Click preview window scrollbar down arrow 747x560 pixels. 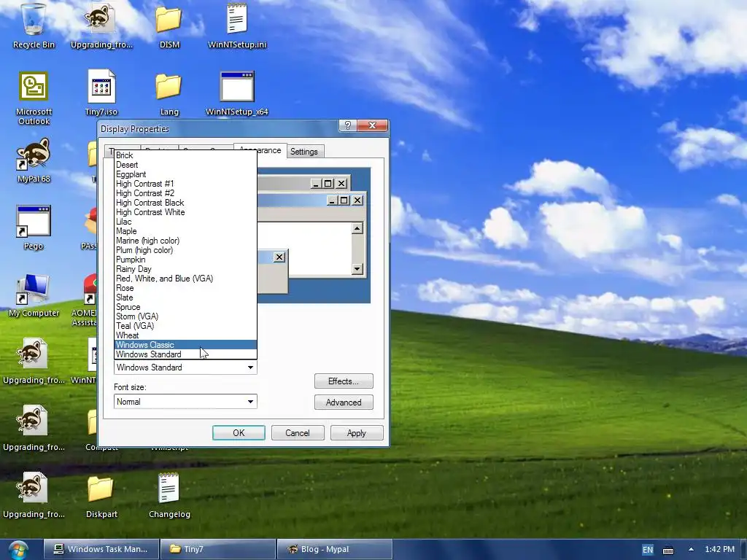pos(357,269)
